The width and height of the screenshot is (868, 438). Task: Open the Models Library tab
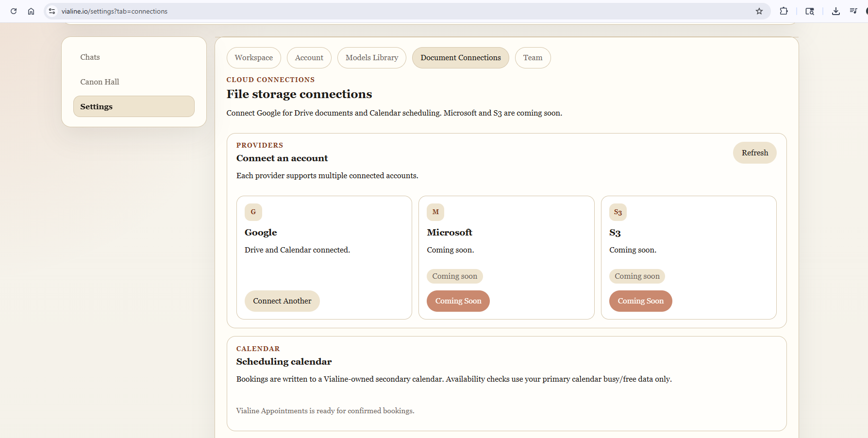pyautogui.click(x=372, y=58)
